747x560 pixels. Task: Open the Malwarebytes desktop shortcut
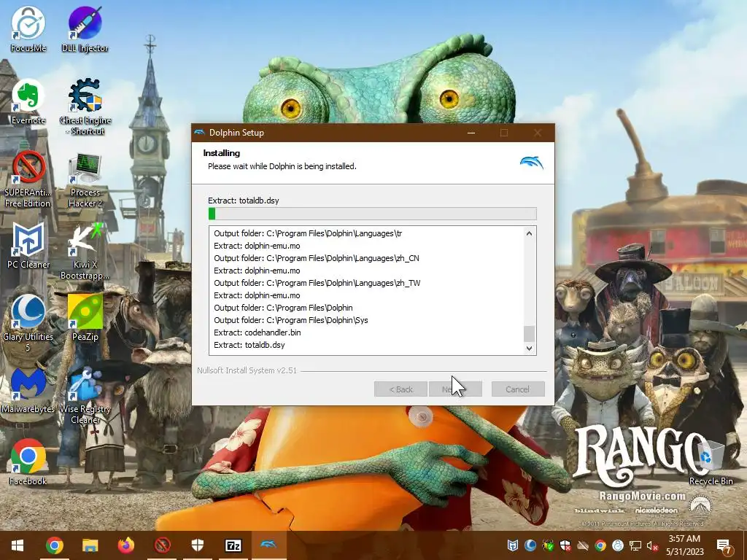(x=28, y=391)
